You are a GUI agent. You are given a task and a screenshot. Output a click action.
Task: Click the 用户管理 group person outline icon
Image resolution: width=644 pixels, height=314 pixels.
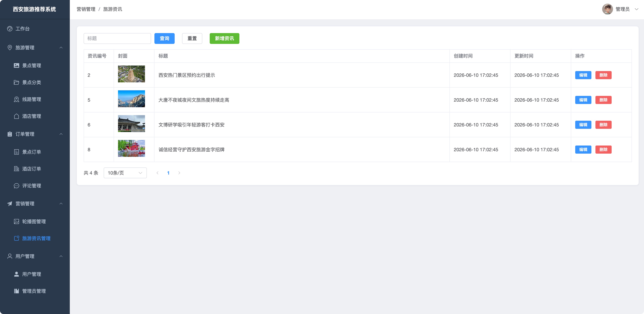click(10, 256)
